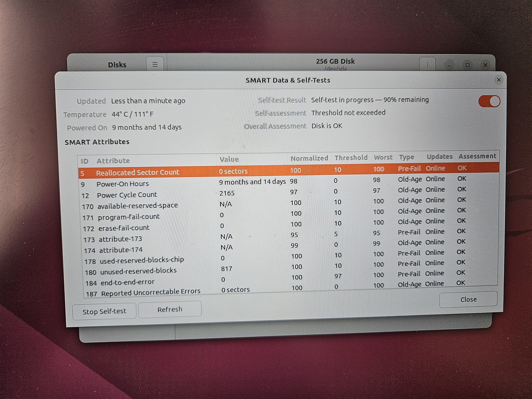The width and height of the screenshot is (532, 399).
Task: Click the 2165 power cycle value
Action: [x=227, y=193]
